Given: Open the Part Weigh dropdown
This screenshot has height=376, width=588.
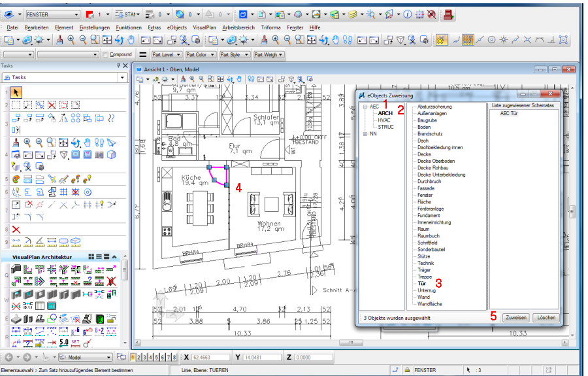Looking at the screenshot, I should (x=269, y=55).
